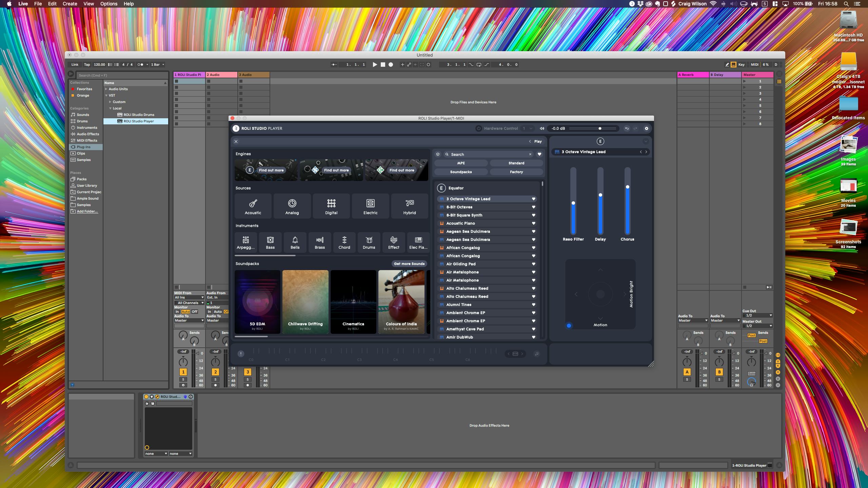Open the Create menu

[x=70, y=4]
